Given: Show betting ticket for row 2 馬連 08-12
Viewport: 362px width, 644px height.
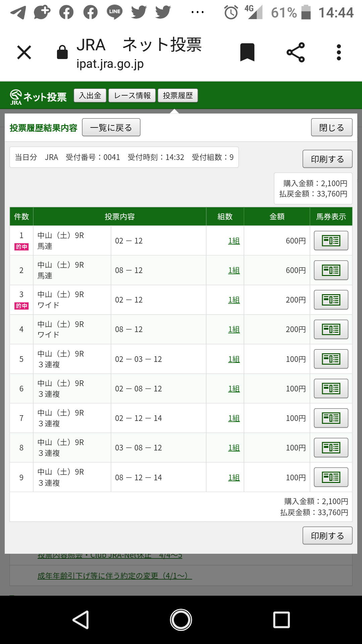Looking at the screenshot, I should (331, 270).
